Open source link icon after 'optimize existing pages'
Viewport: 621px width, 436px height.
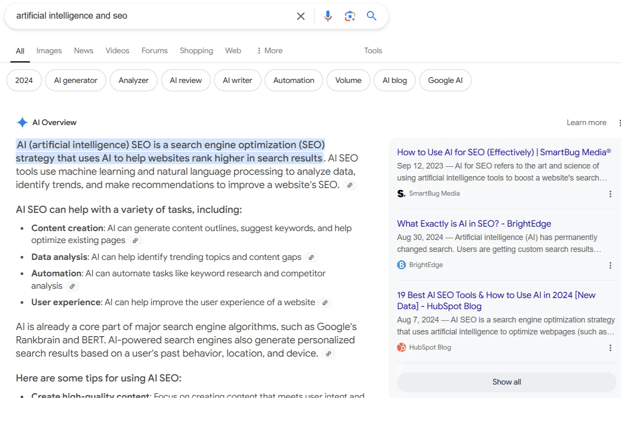135,240
